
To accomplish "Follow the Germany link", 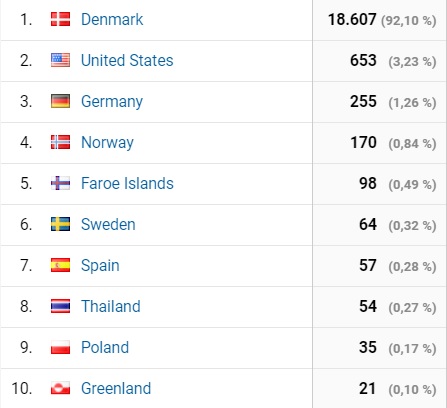I will point(112,102).
